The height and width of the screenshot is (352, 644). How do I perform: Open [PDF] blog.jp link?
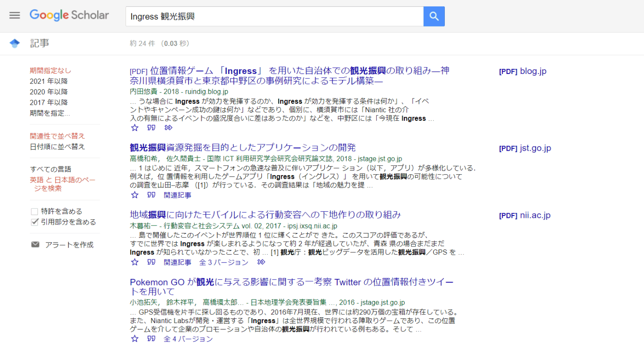(x=523, y=71)
